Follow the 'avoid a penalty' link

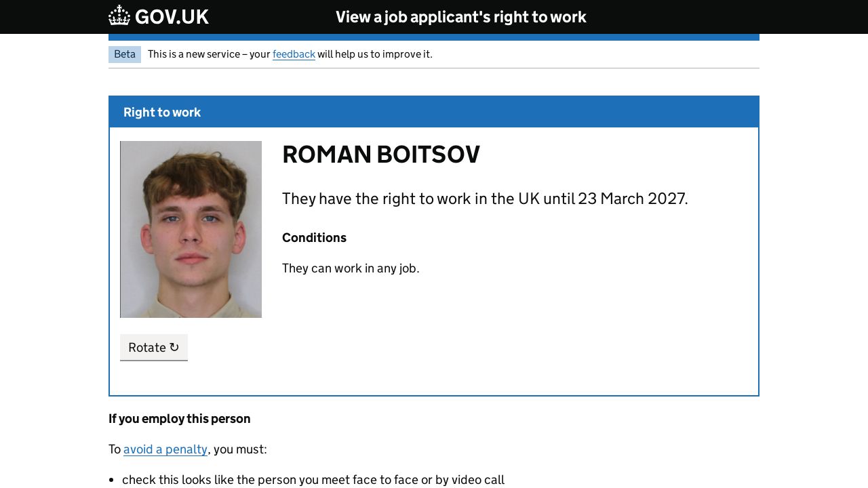[x=165, y=449]
